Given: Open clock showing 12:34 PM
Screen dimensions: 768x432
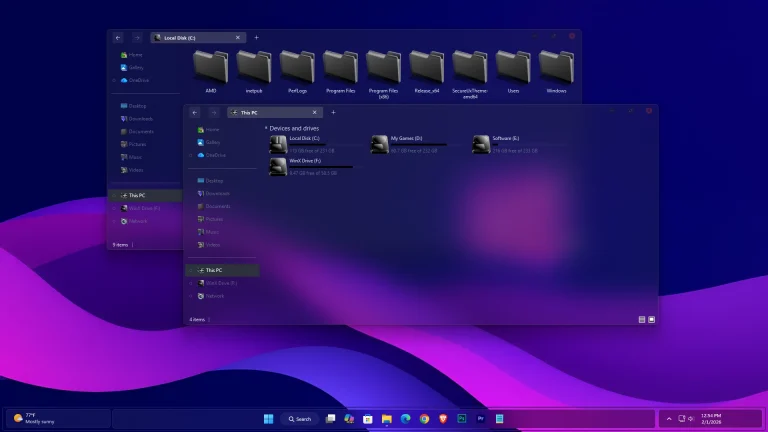Looking at the screenshot, I should [711, 418].
